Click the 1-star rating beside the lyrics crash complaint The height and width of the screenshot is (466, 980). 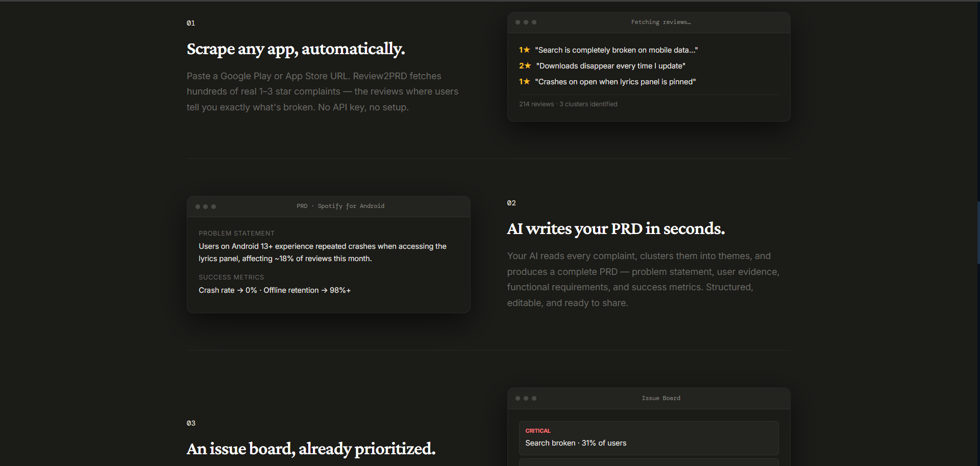click(x=525, y=81)
